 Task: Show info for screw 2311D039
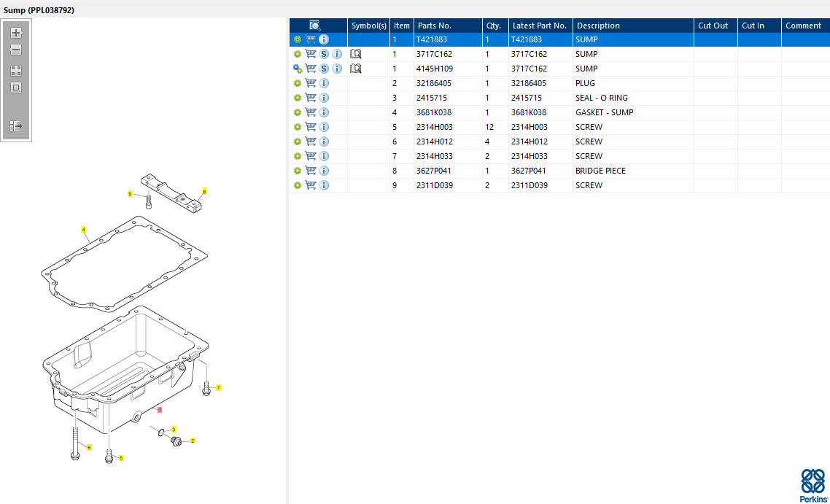[324, 185]
